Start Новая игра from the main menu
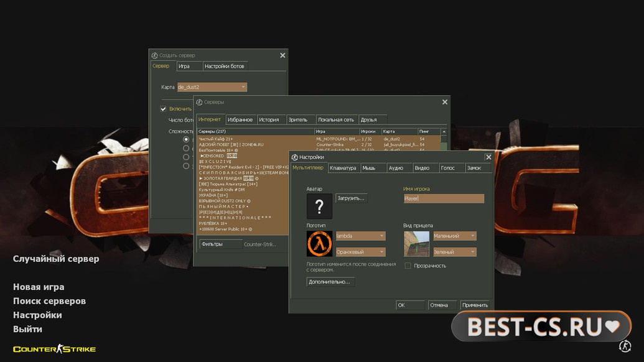The height and width of the screenshot is (362, 644). [x=39, y=287]
